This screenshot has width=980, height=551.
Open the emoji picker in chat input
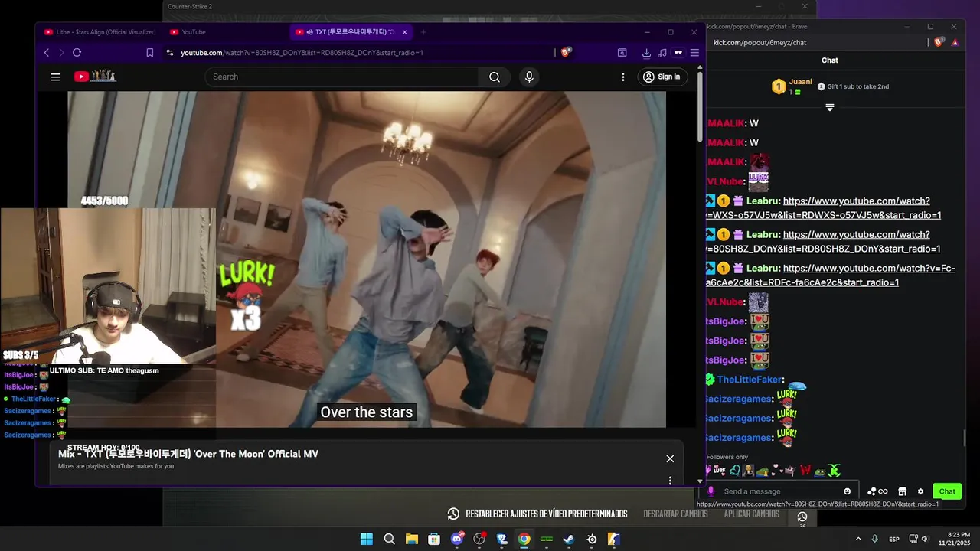coord(847,491)
